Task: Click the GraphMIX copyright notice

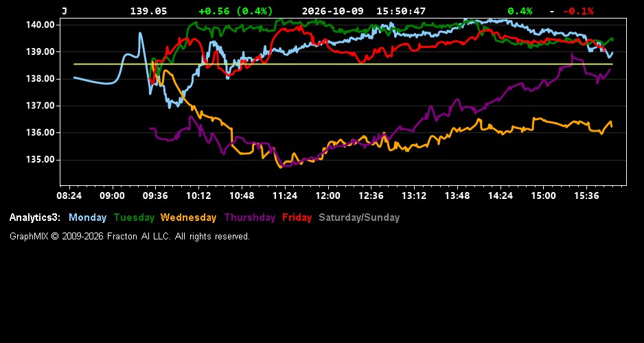Action: coord(130,236)
